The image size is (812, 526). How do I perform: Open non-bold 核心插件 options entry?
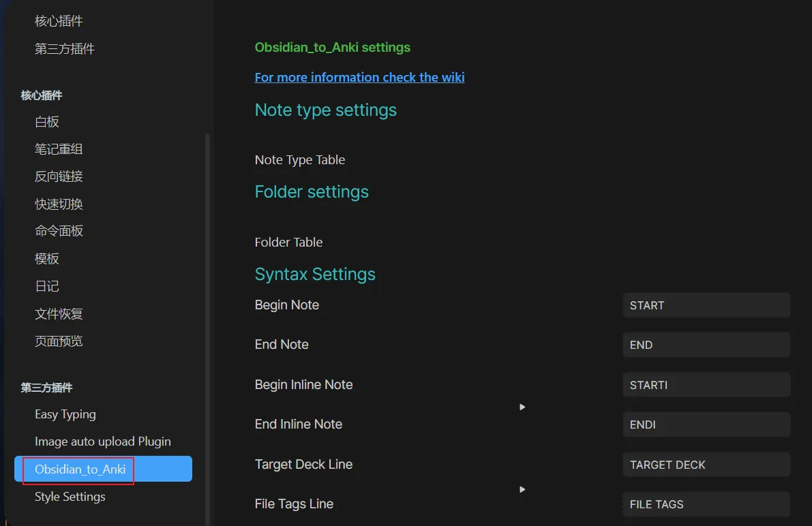(x=59, y=20)
